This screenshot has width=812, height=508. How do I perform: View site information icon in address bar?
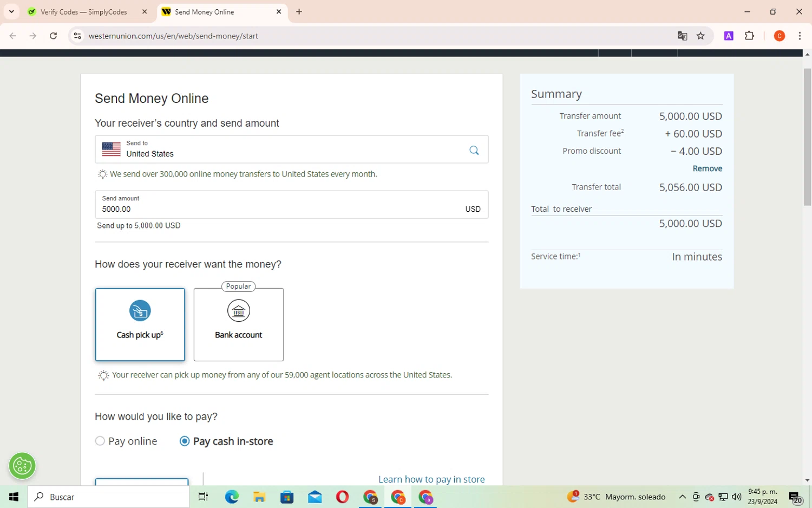tap(77, 36)
